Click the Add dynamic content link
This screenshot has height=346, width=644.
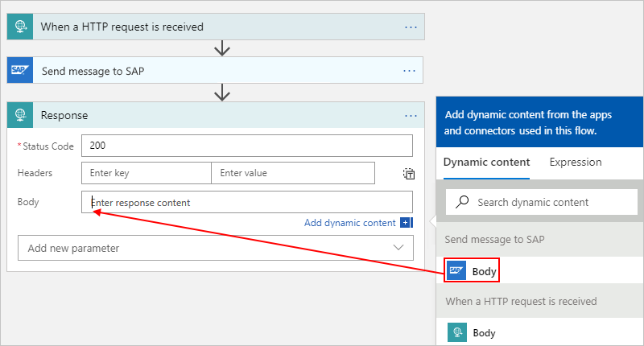click(x=350, y=223)
